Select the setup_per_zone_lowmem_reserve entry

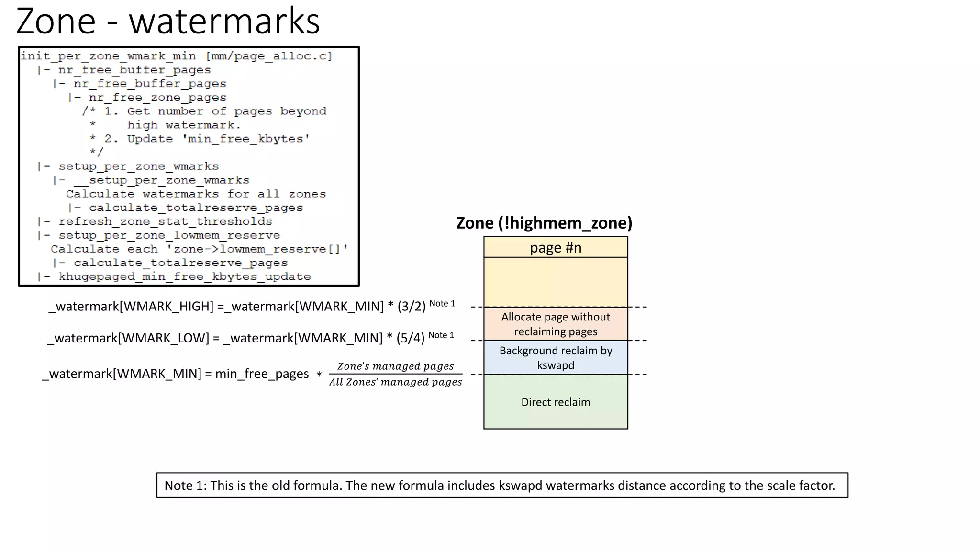(x=168, y=235)
